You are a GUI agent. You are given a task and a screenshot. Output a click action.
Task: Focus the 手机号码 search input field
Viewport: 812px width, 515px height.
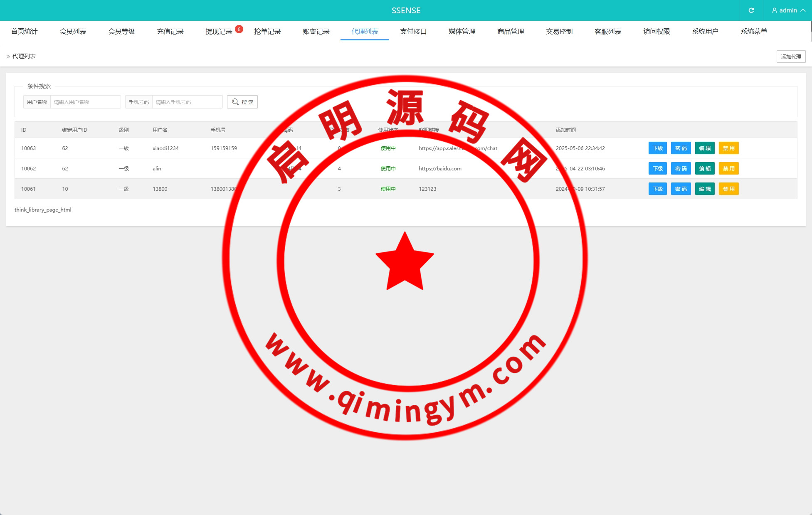(187, 102)
